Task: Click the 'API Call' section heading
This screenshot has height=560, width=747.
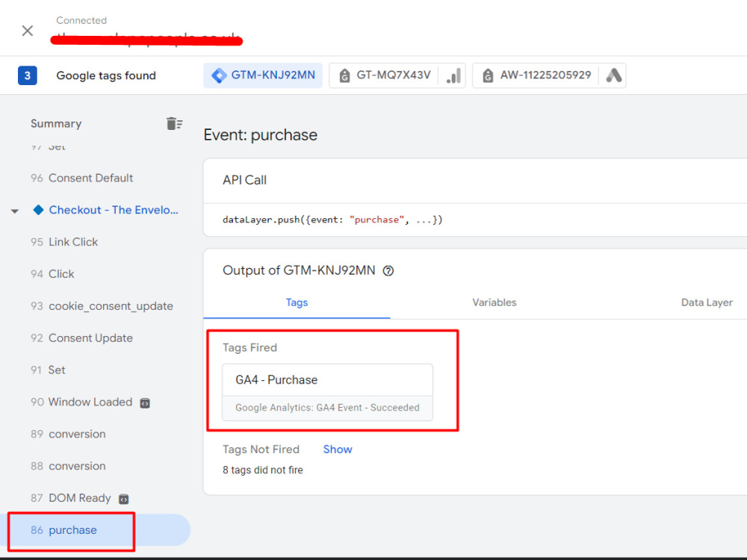Action: 244,180
